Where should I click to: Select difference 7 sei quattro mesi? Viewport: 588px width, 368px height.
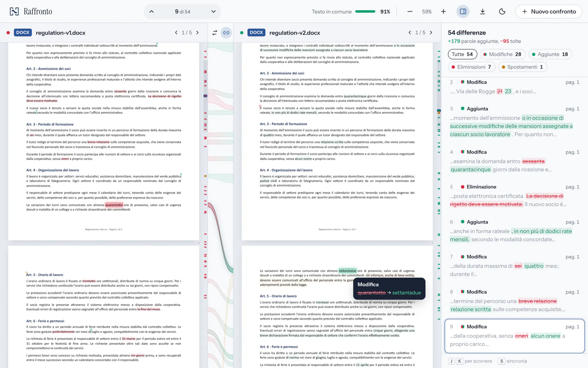[x=514, y=266]
